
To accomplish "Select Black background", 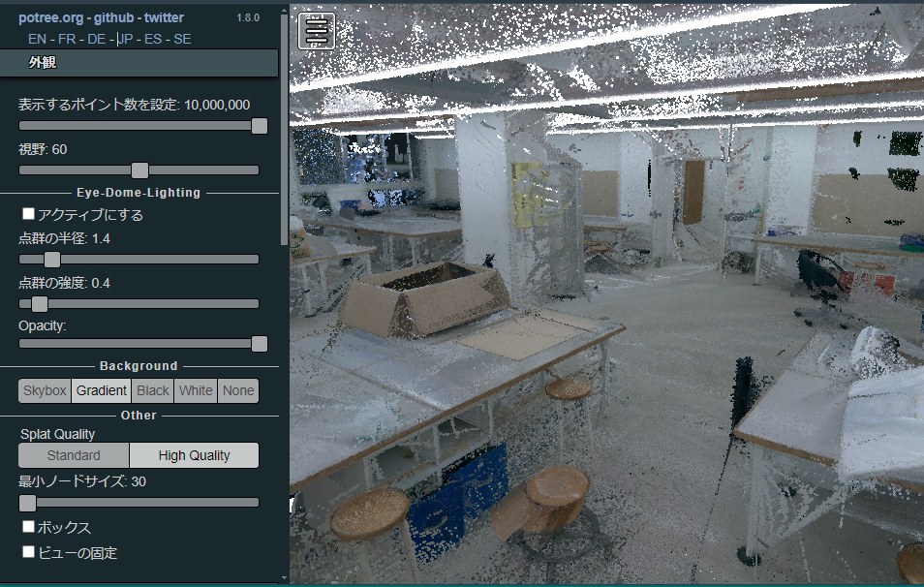I will coord(153,390).
